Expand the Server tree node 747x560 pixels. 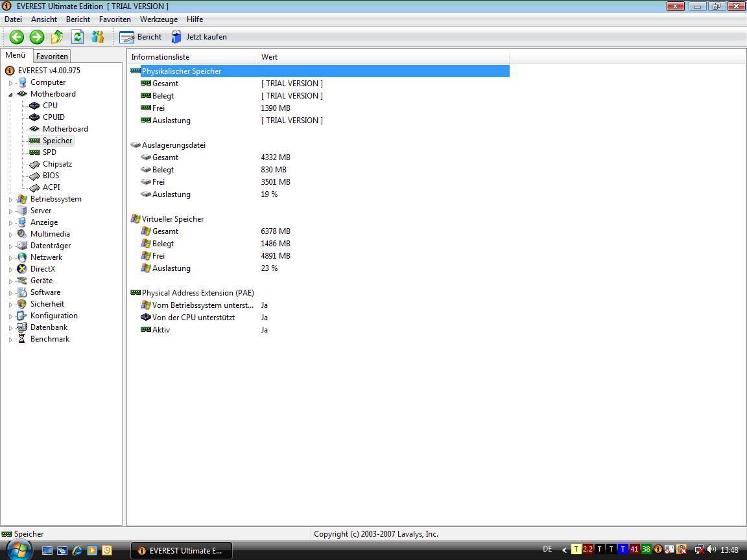pyautogui.click(x=10, y=211)
